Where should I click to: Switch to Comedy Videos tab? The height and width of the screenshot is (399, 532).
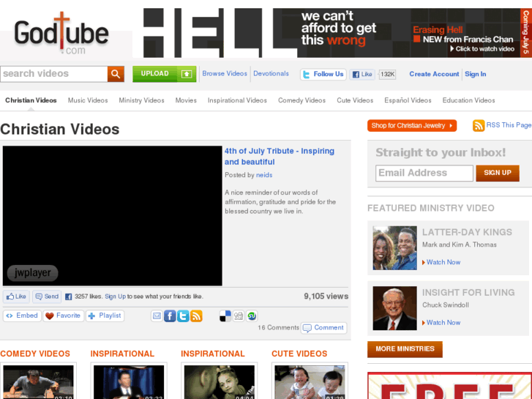301,100
